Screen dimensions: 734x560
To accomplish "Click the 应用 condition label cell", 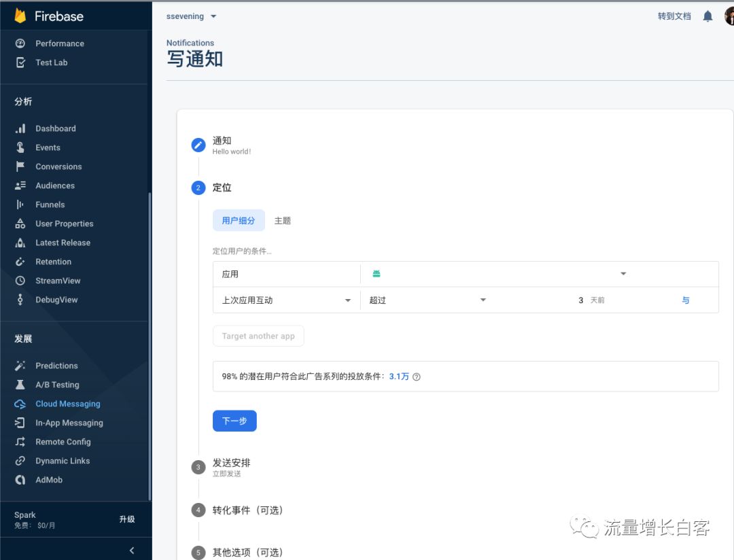I will pos(287,274).
